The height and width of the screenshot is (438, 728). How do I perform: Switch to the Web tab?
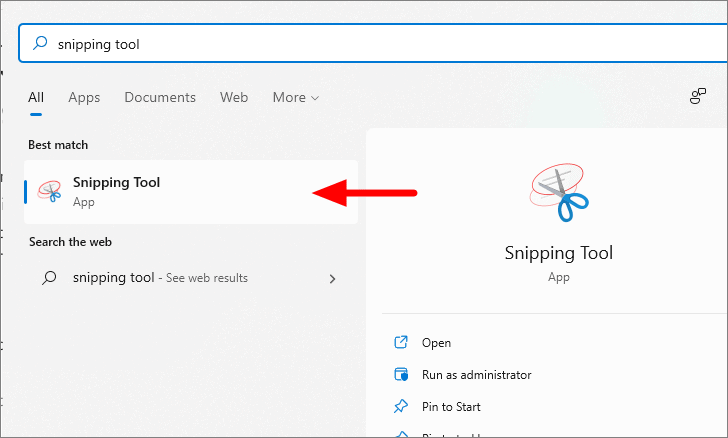click(x=234, y=97)
